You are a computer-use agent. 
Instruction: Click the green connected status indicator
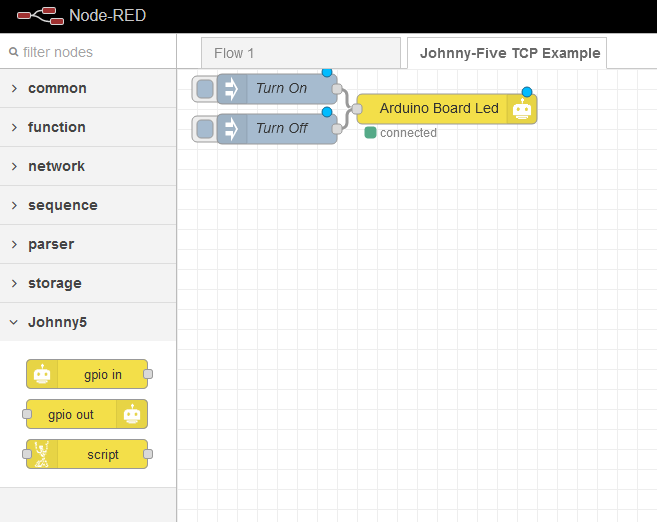pos(370,132)
